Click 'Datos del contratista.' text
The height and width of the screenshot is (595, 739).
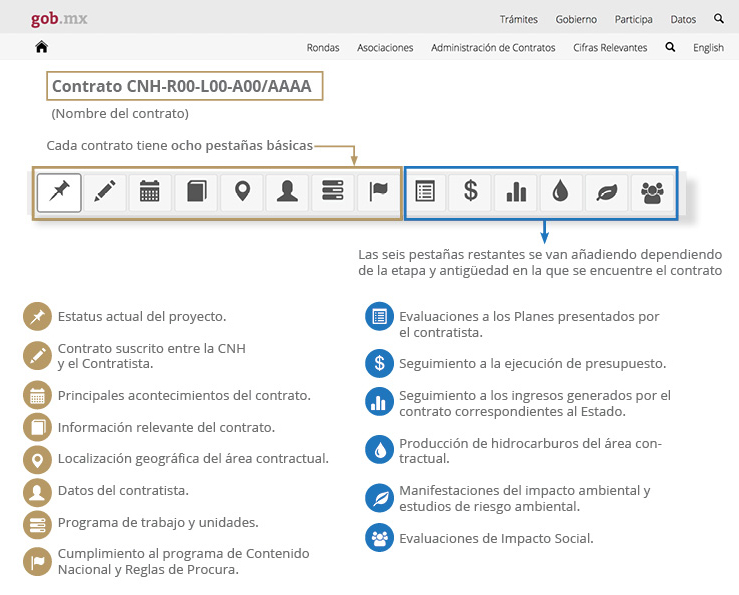tap(123, 490)
